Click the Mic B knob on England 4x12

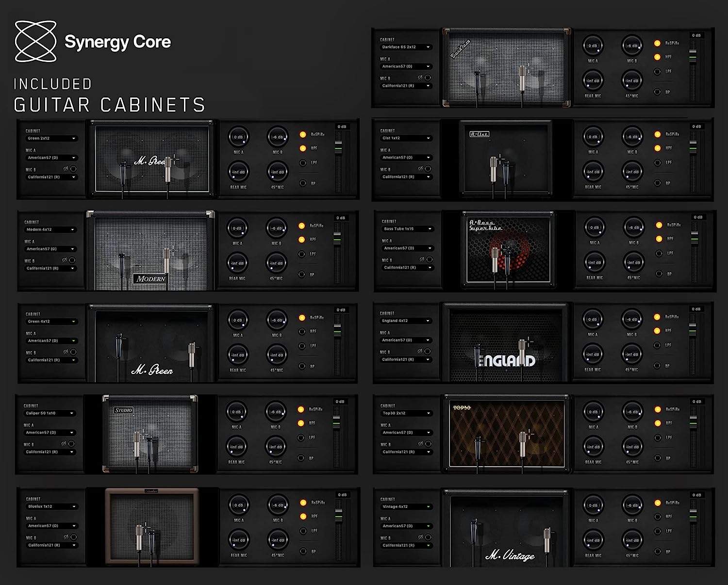[632, 320]
